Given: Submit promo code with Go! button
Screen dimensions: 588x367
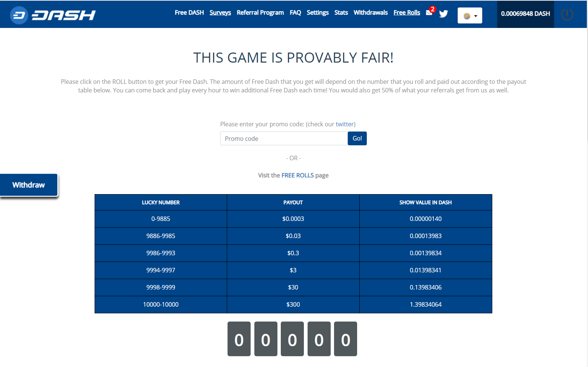Looking at the screenshot, I should click(357, 139).
